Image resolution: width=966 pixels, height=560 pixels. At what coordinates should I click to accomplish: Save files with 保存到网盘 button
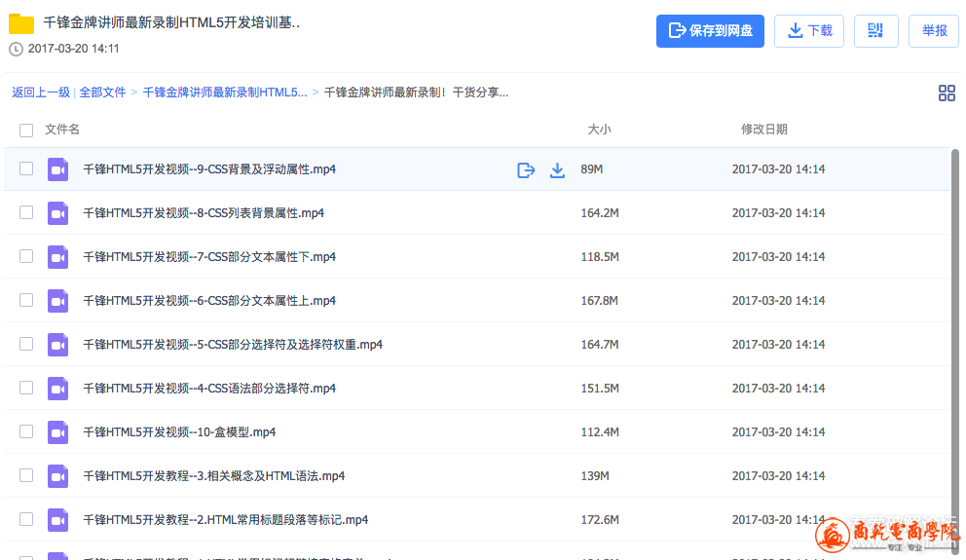[x=710, y=31]
